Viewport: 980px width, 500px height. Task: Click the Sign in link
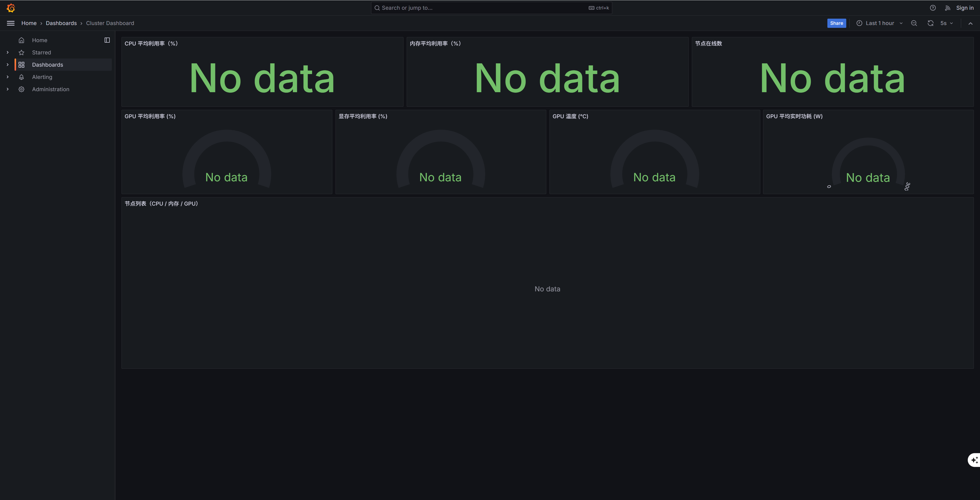964,8
